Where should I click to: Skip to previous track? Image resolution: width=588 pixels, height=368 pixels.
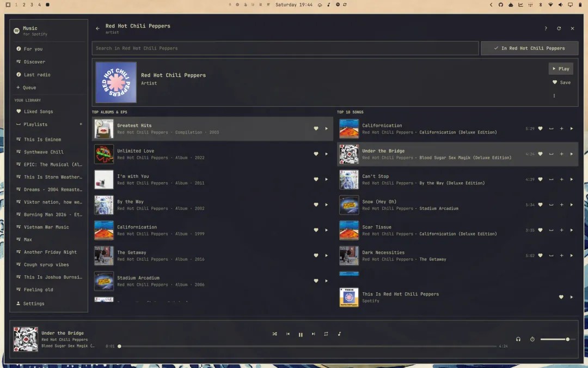pos(288,334)
